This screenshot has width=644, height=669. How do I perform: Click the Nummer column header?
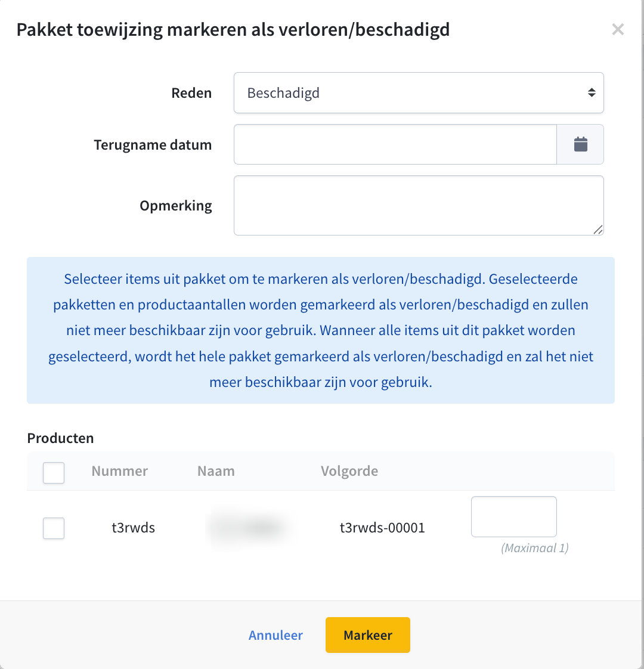coord(119,471)
